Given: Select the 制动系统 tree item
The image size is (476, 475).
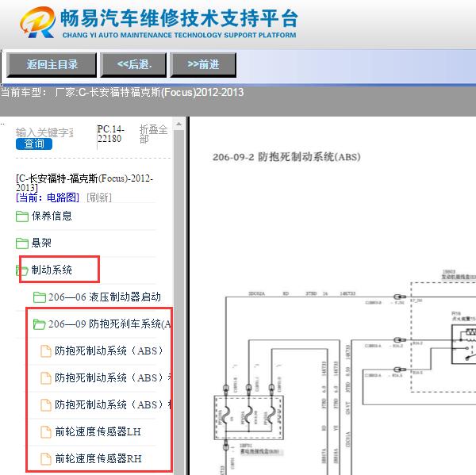Looking at the screenshot, I should click(x=52, y=270).
